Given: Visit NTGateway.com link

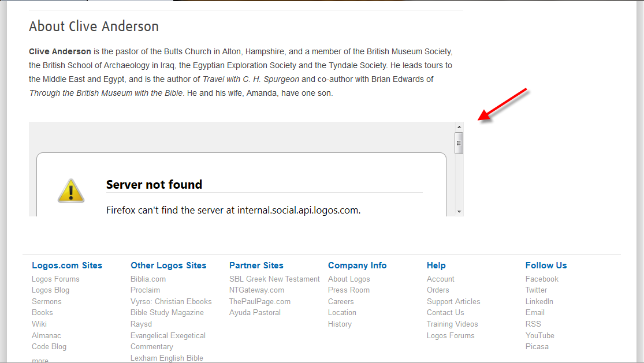Looking at the screenshot, I should (256, 290).
